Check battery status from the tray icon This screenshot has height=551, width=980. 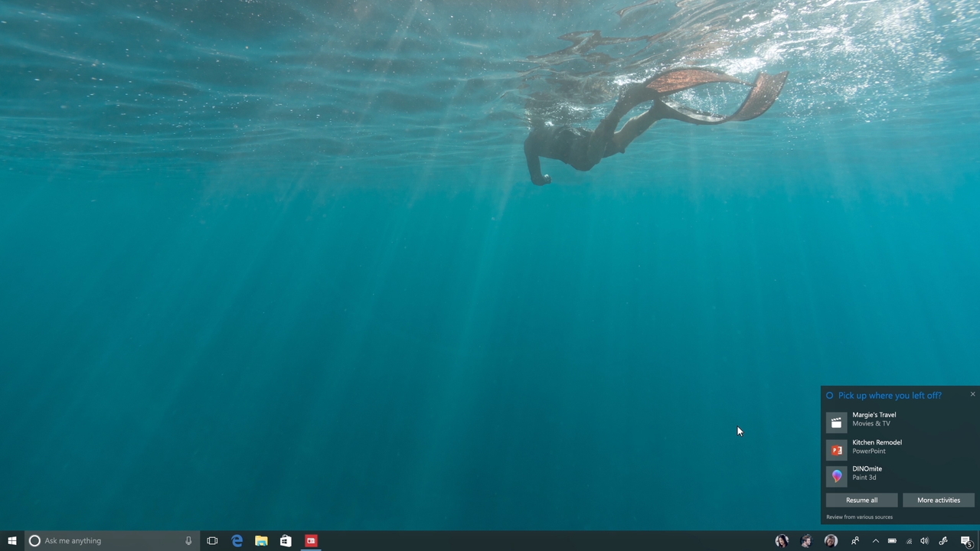coord(892,541)
